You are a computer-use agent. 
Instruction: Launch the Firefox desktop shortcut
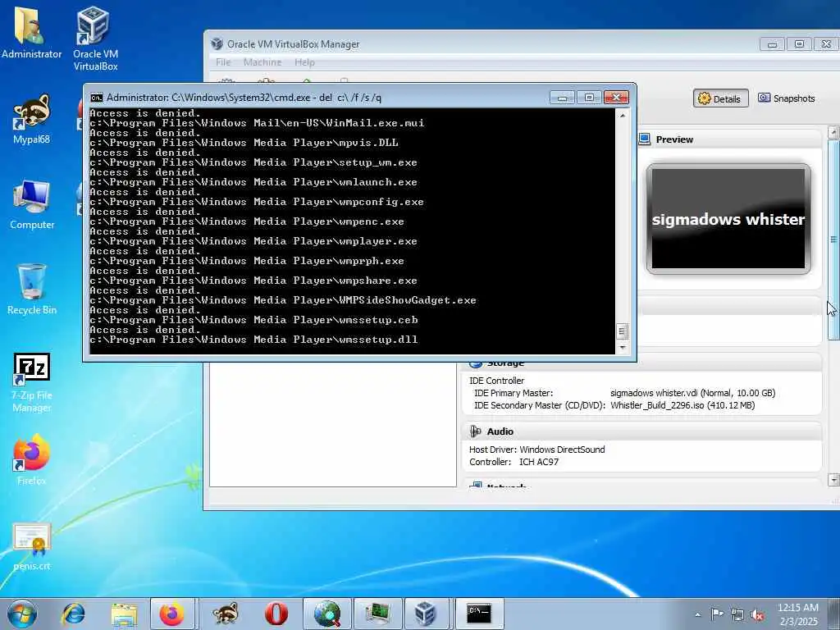pos(32,459)
